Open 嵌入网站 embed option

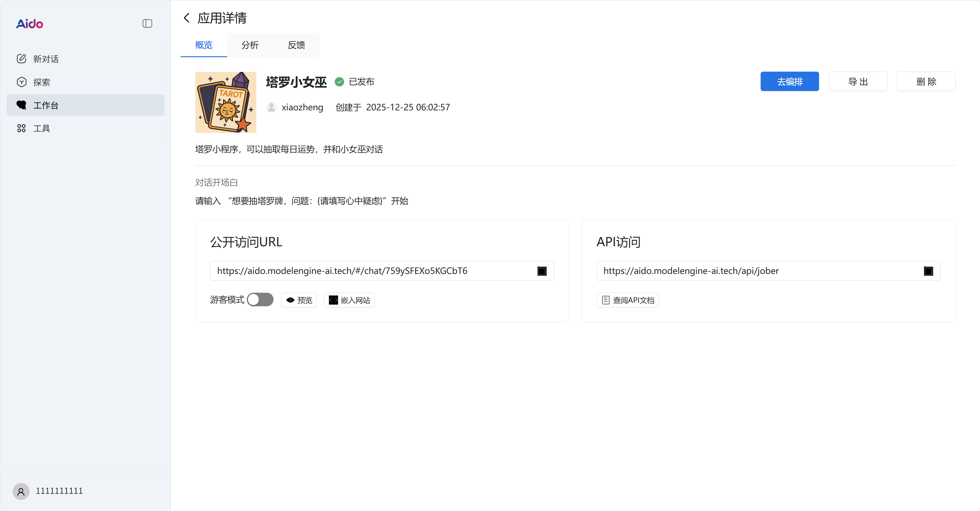click(349, 299)
